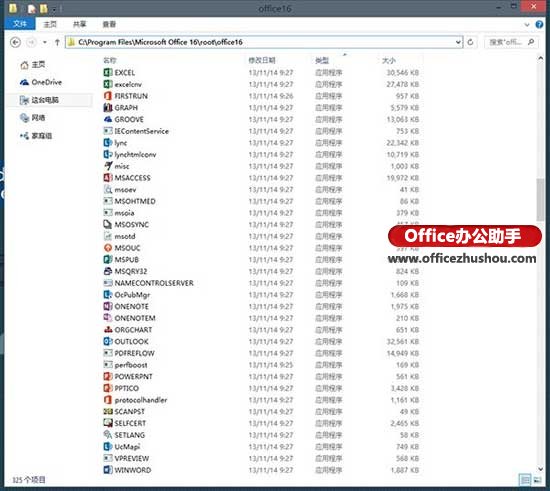Image resolution: width=550 pixels, height=491 pixels.
Task: Select the MSOSYNC document icon
Action: pyautogui.click(x=108, y=224)
